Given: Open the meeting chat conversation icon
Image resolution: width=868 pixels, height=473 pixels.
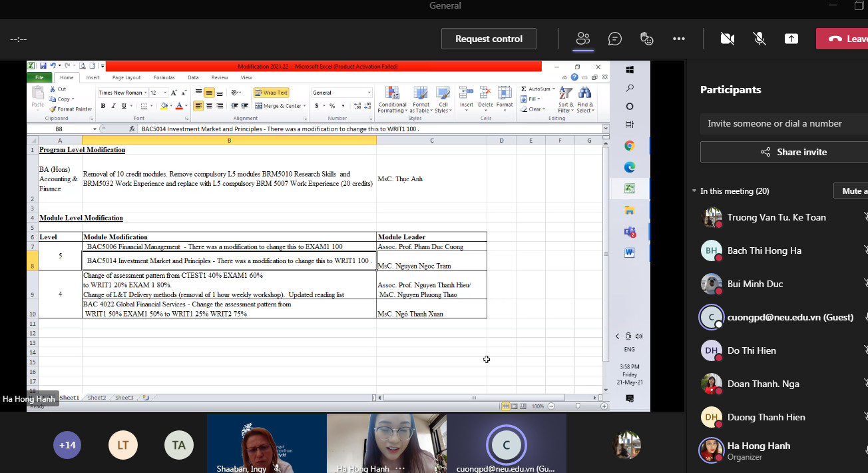Looking at the screenshot, I should coord(615,39).
